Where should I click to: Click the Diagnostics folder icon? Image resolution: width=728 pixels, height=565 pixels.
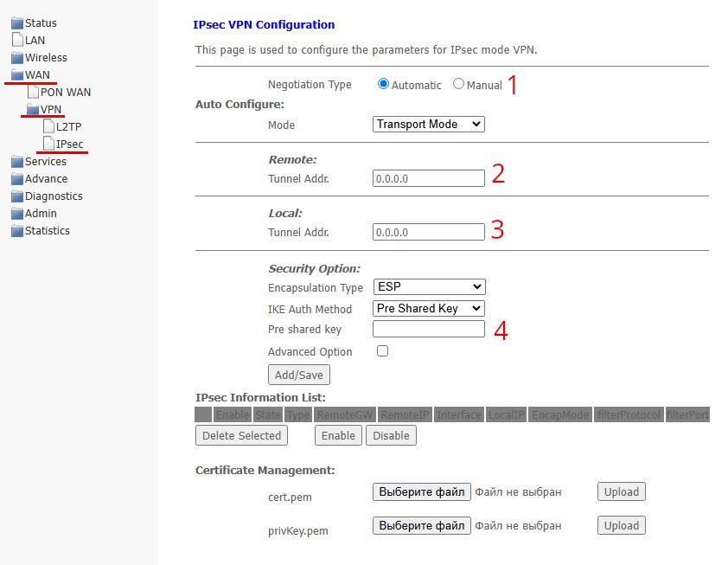[17, 196]
